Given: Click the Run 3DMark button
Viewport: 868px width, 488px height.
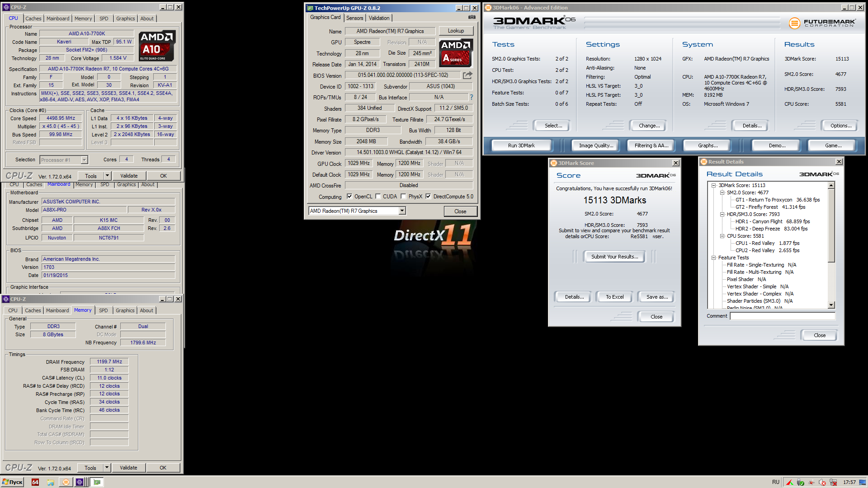Looking at the screenshot, I should (x=521, y=145).
